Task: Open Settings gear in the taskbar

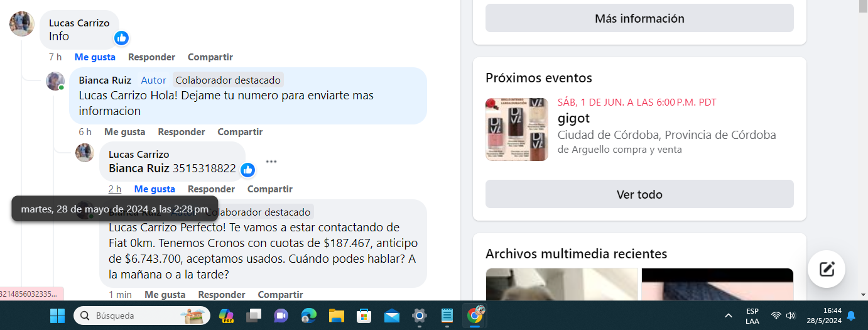Action: point(420,316)
